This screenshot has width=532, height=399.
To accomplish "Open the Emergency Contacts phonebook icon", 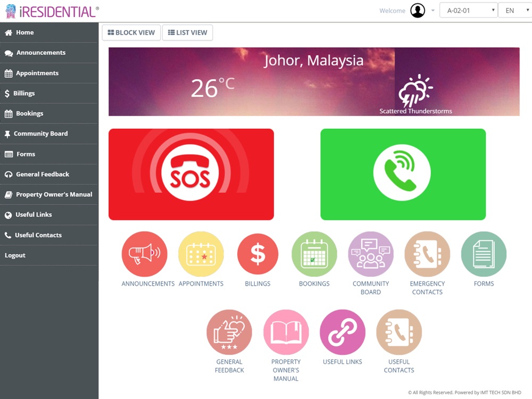I will coord(427,254).
